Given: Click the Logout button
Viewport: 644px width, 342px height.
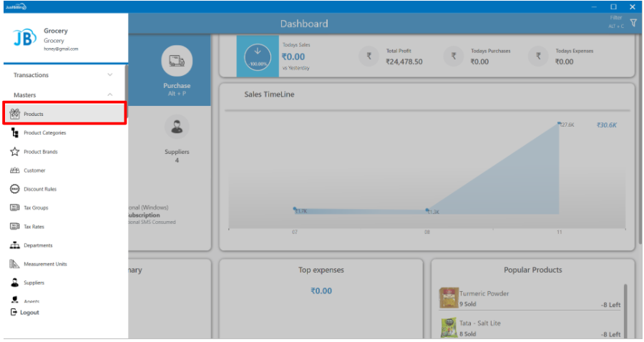Looking at the screenshot, I should 25,313.
